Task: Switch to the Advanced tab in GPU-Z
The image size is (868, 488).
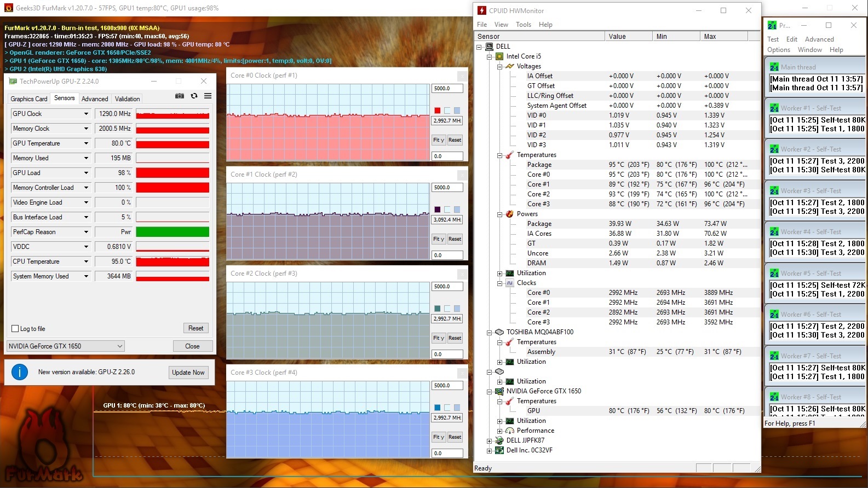Action: tap(95, 99)
